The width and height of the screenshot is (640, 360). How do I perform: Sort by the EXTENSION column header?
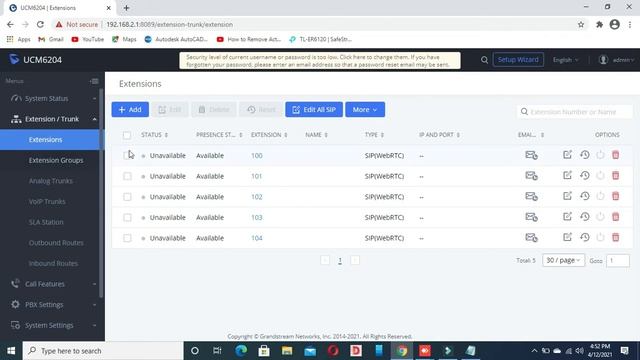[x=269, y=135]
